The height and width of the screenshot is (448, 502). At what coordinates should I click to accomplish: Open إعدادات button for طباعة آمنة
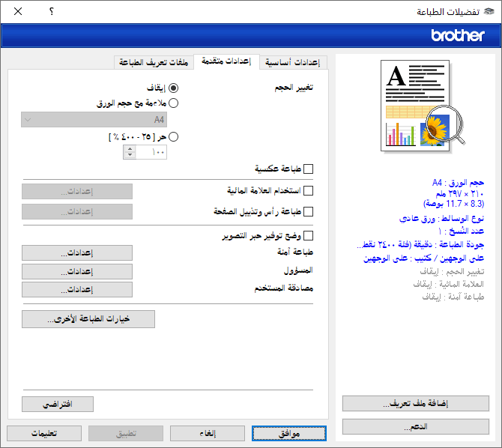point(77,253)
